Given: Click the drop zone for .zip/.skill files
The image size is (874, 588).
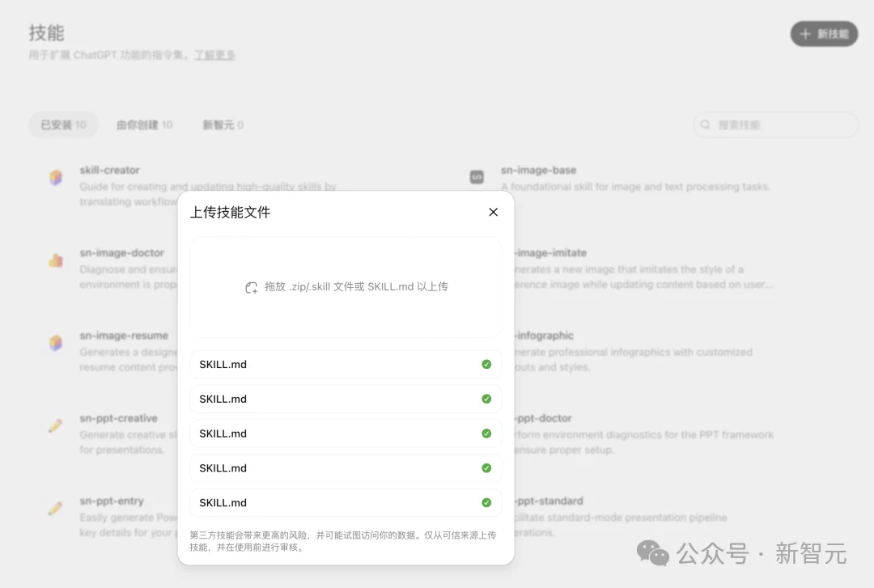Looking at the screenshot, I should pyautogui.click(x=346, y=287).
